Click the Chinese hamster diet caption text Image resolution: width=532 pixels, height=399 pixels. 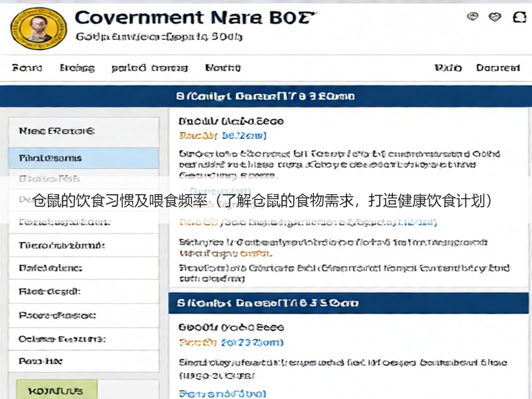pos(262,201)
